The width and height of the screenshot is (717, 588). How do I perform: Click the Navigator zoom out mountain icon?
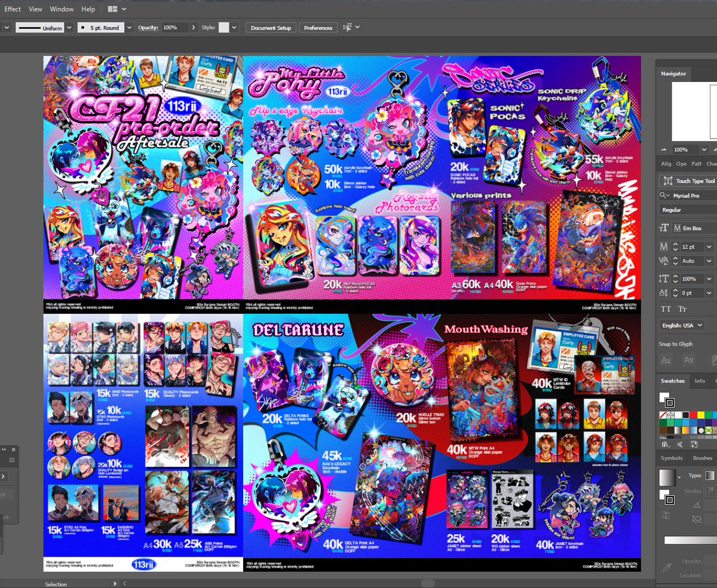[664, 149]
